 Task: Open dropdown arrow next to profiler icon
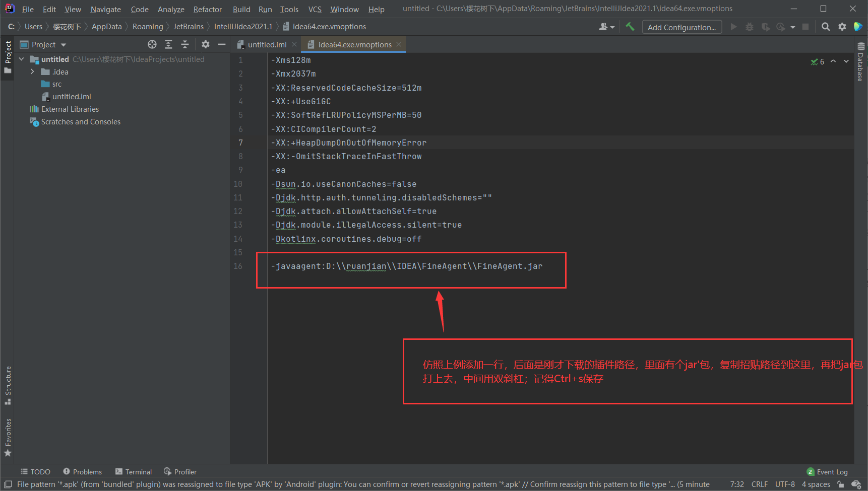coord(793,27)
